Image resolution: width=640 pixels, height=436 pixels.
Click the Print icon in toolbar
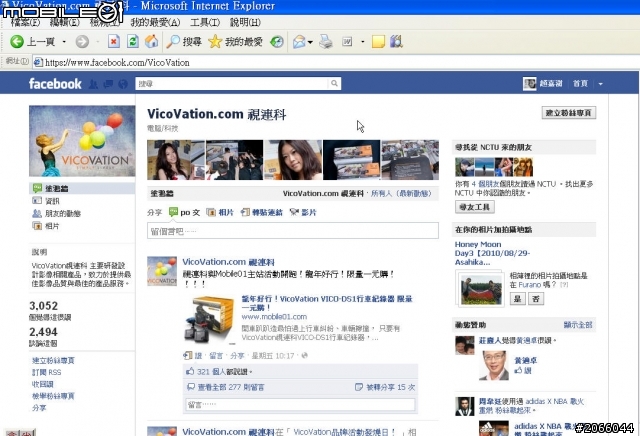[x=326, y=41]
